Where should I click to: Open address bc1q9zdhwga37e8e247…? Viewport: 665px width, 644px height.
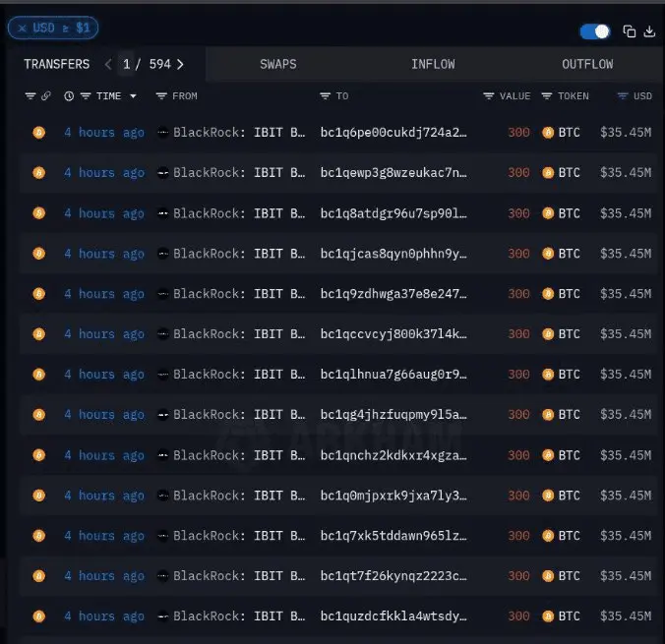tap(393, 294)
